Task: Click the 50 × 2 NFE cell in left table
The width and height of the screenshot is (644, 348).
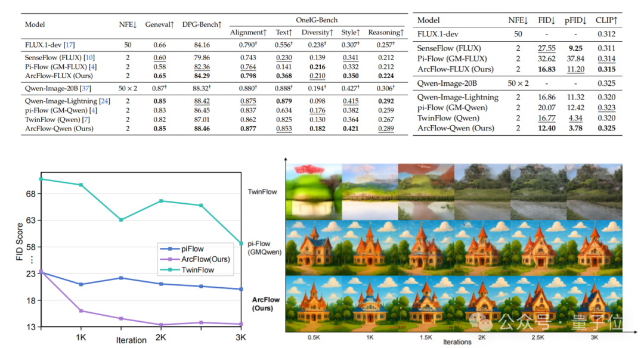Action: pos(128,88)
